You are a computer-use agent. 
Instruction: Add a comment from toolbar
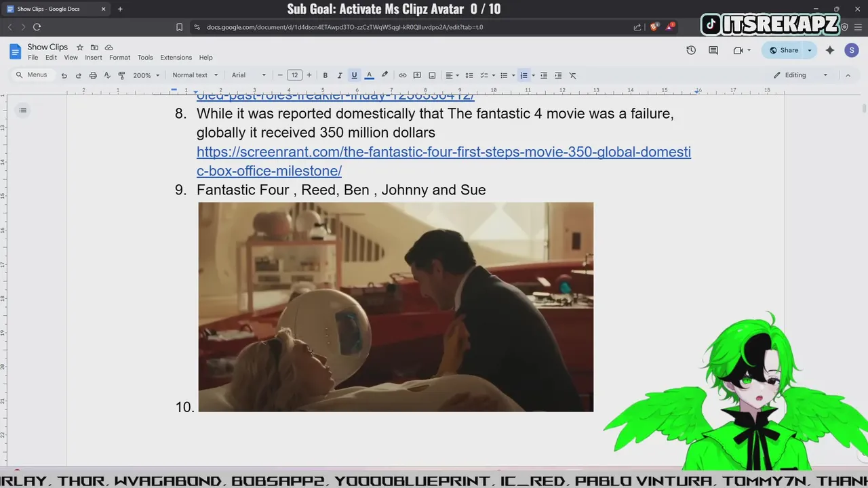418,75
